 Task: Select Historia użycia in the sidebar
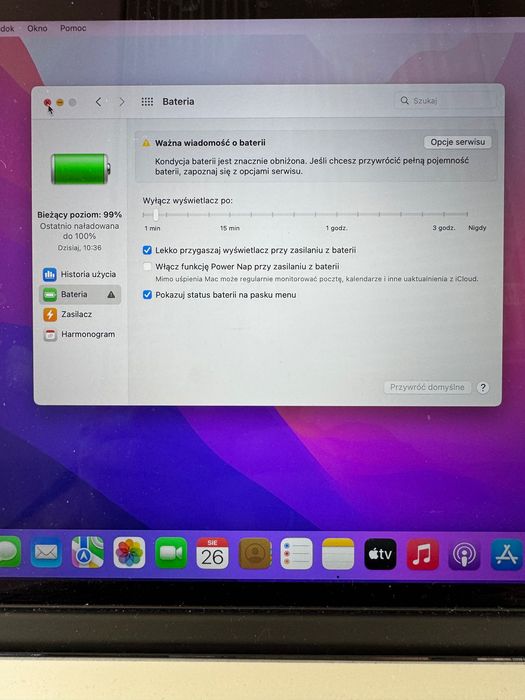(x=80, y=274)
